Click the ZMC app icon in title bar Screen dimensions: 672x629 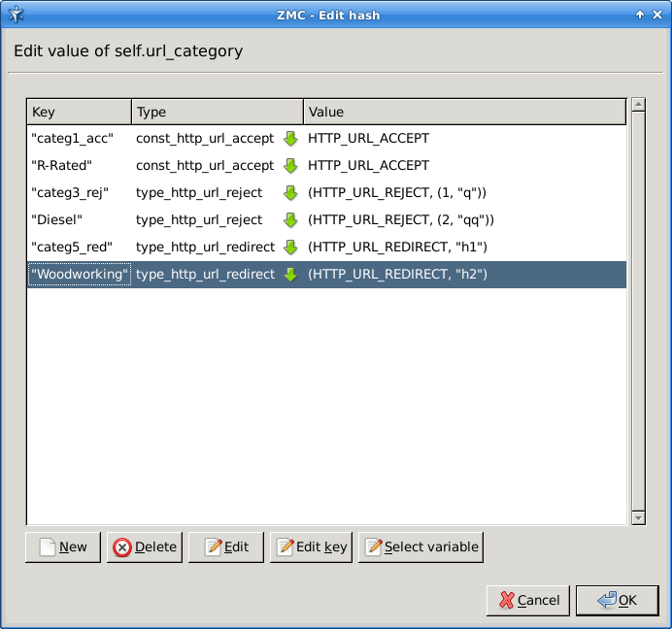pos(16,15)
